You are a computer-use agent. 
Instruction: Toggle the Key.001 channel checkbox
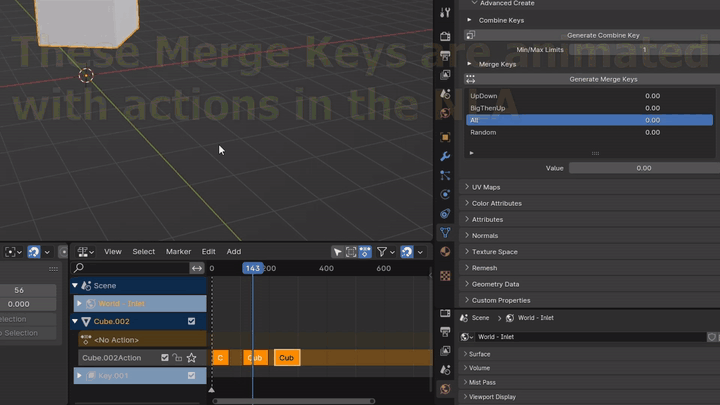[x=191, y=376]
